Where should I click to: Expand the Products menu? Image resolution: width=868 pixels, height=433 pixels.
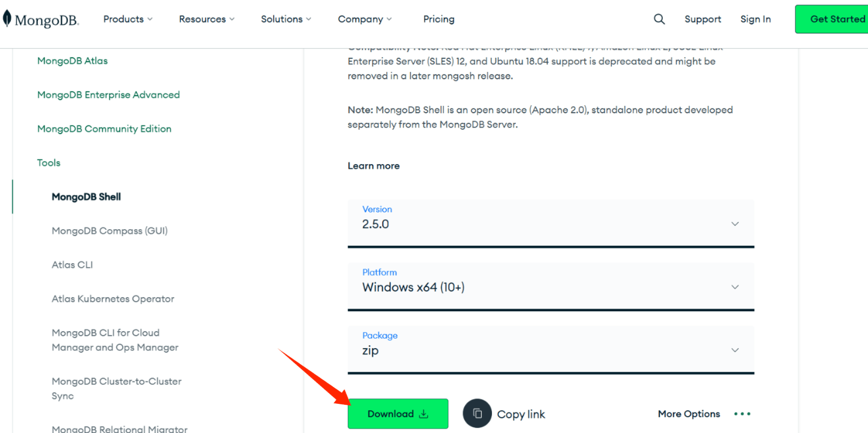point(128,19)
